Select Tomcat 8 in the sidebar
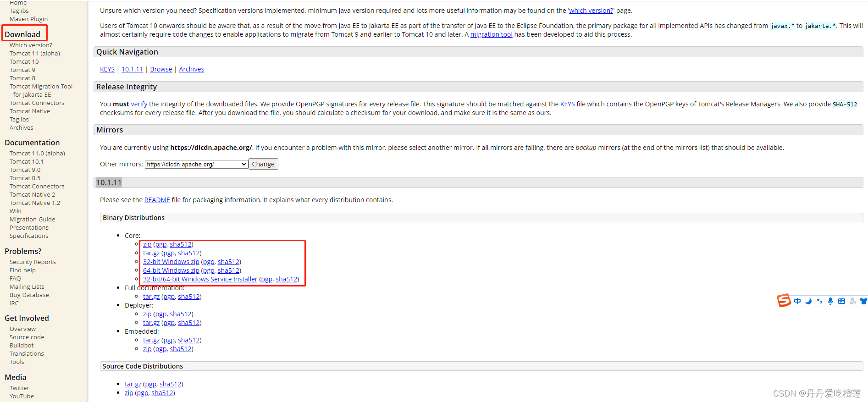 point(22,78)
